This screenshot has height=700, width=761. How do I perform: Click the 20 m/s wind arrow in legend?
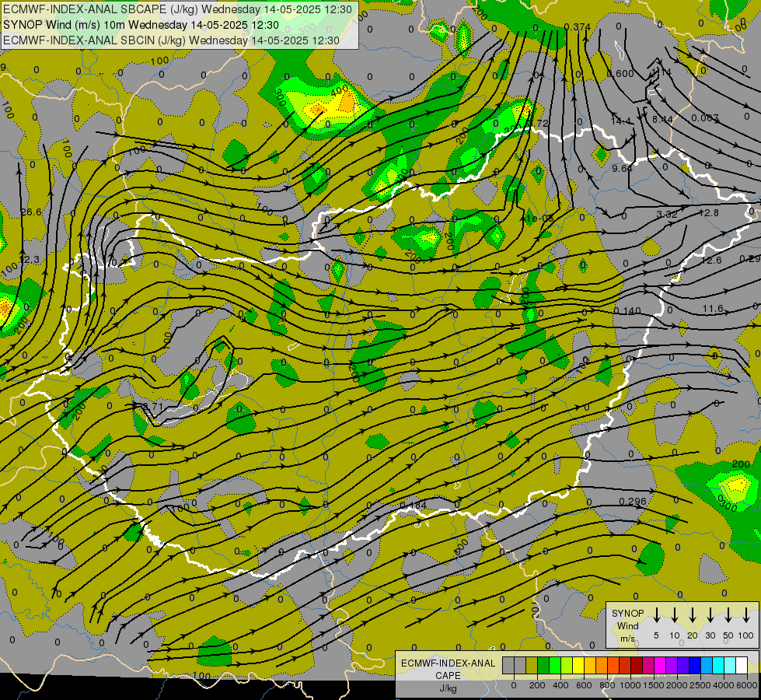pyautogui.click(x=693, y=614)
